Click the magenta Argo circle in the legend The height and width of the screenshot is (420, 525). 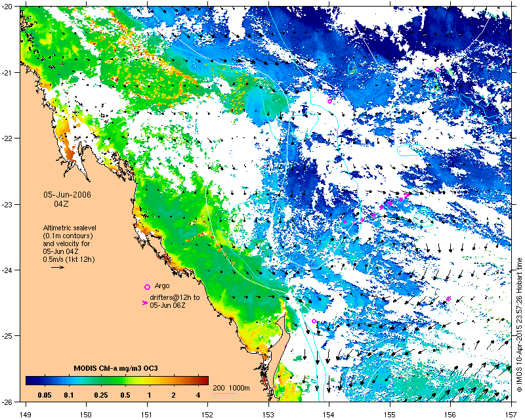(147, 287)
